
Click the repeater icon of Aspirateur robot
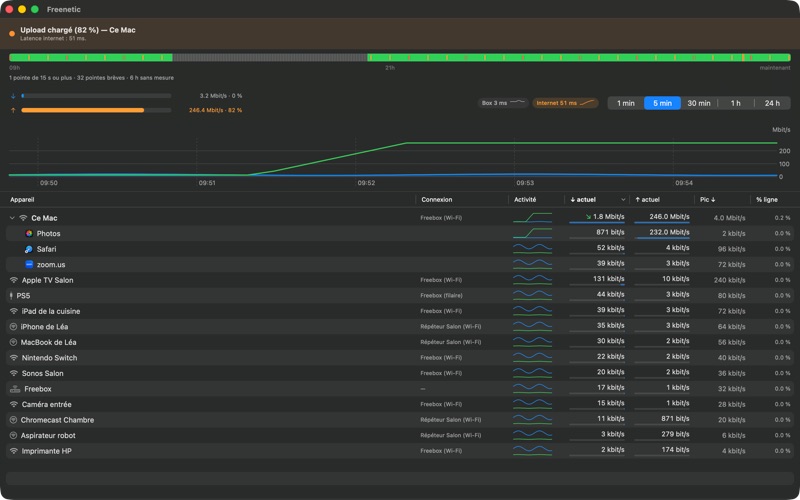[x=14, y=436]
